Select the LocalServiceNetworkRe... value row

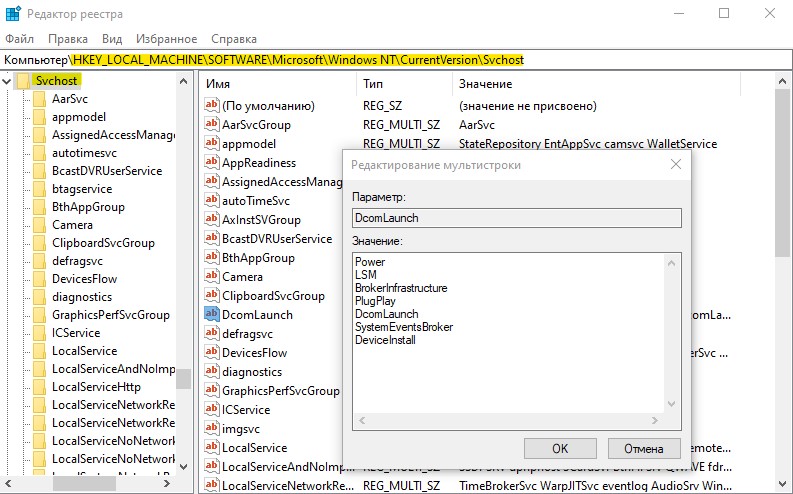point(288,486)
